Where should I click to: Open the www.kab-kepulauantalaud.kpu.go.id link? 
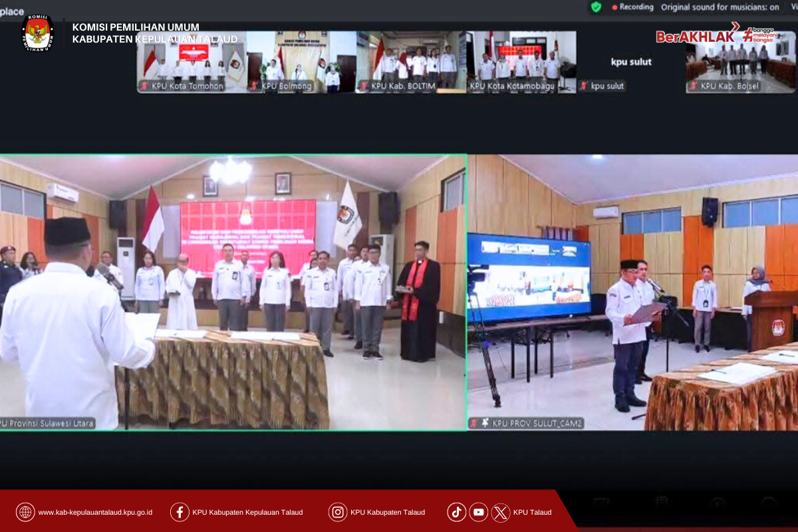(95, 512)
